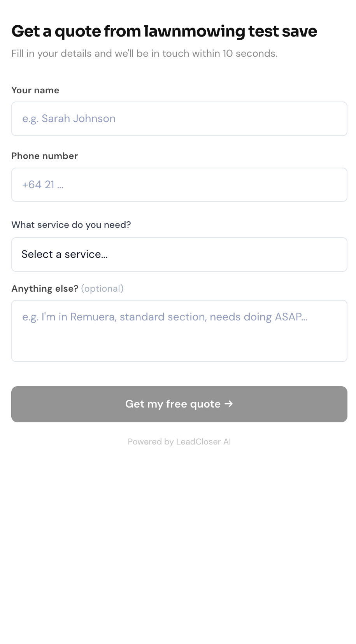Click the LeadCloser AI brand name
The image size is (356, 644).
(x=203, y=442)
